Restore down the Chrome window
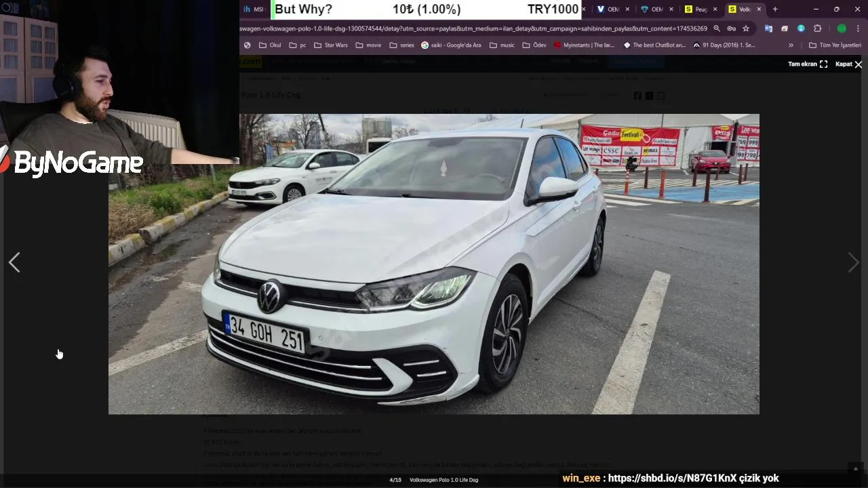 [836, 9]
